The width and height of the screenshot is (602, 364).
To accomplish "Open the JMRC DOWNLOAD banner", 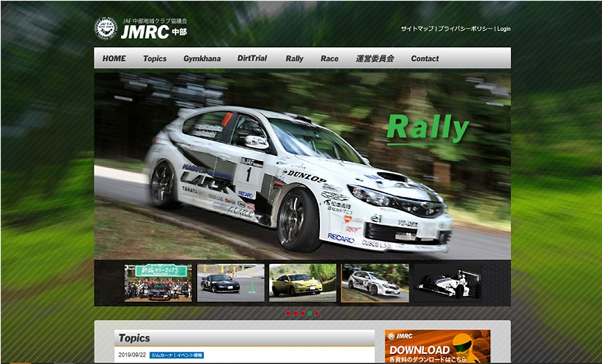I will 438,347.
